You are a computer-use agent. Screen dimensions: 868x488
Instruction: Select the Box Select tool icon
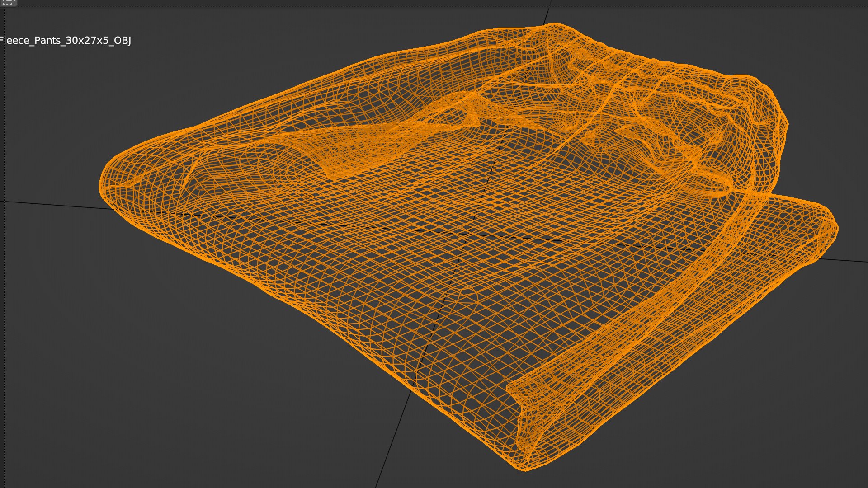tap(8, 2)
